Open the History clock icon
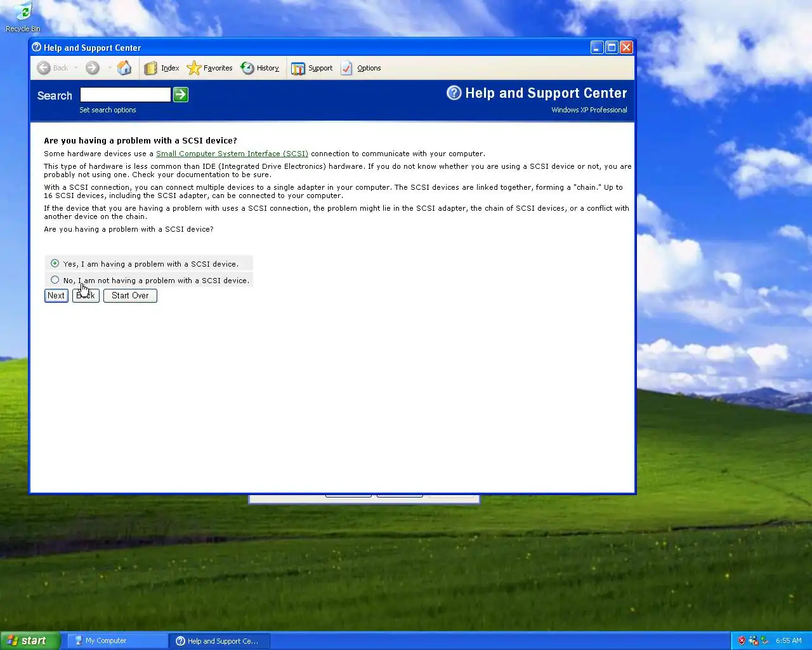812x650 pixels. coord(247,68)
